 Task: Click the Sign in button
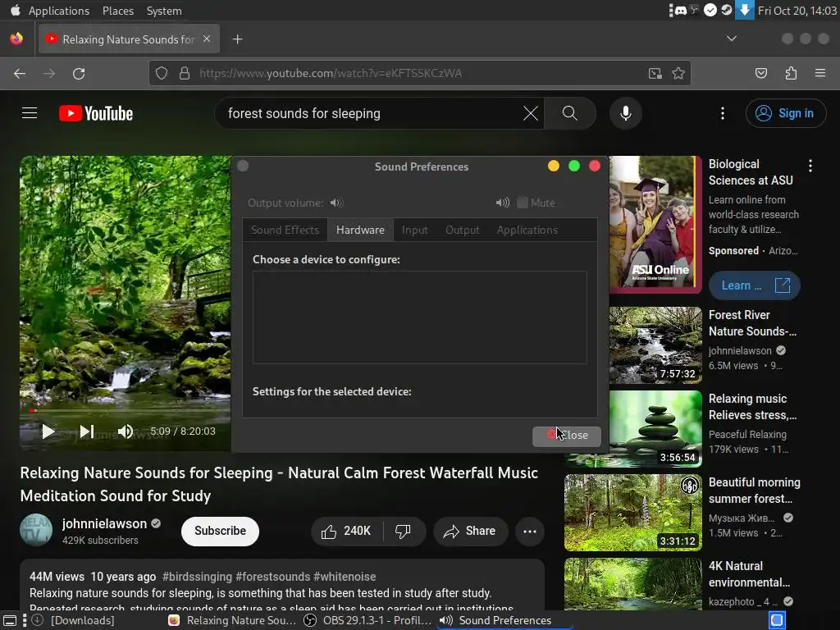click(786, 113)
